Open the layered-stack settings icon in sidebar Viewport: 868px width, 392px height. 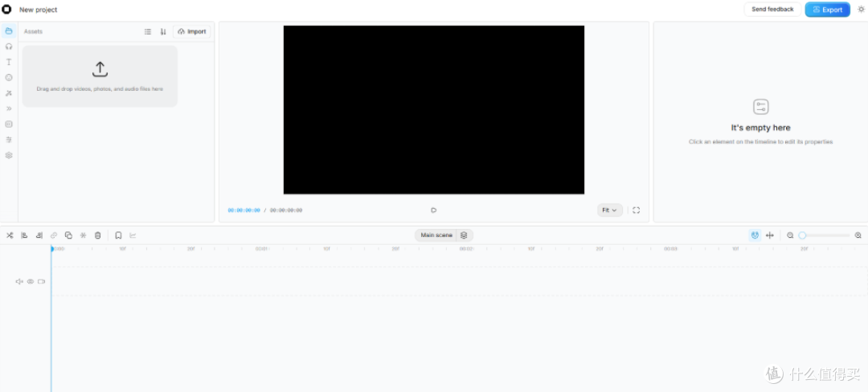(x=9, y=155)
